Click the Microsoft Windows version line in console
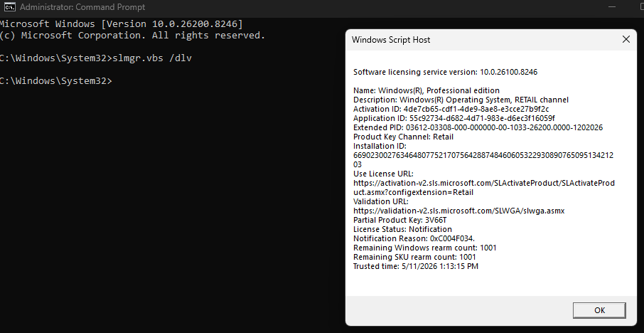The image size is (644, 333). 122,24
